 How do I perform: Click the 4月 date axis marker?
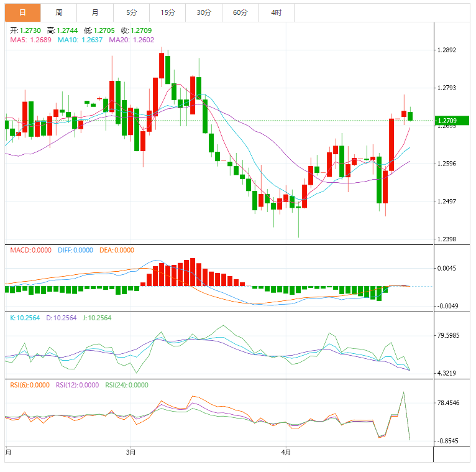pyautogui.click(x=286, y=452)
